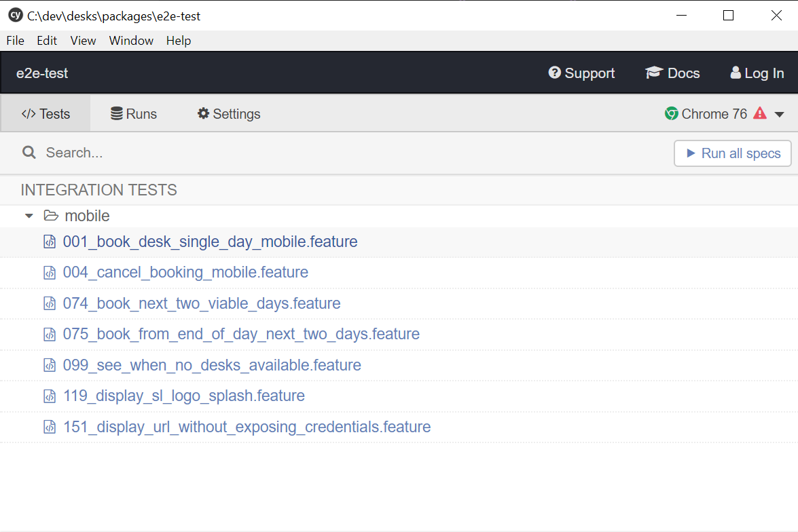Open the Docs link
Screen dimensions: 798x532
coord(672,73)
